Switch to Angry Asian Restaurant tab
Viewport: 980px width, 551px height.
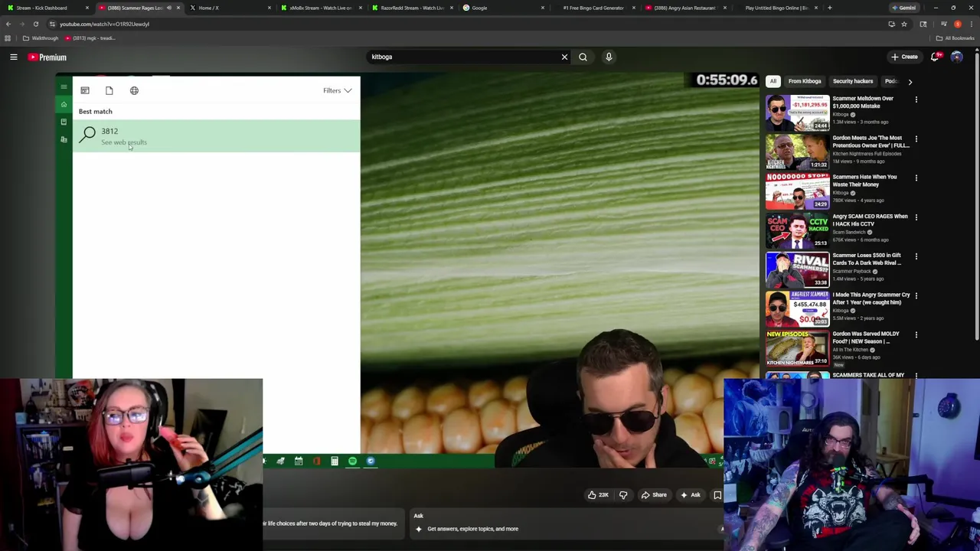pyautogui.click(x=685, y=8)
